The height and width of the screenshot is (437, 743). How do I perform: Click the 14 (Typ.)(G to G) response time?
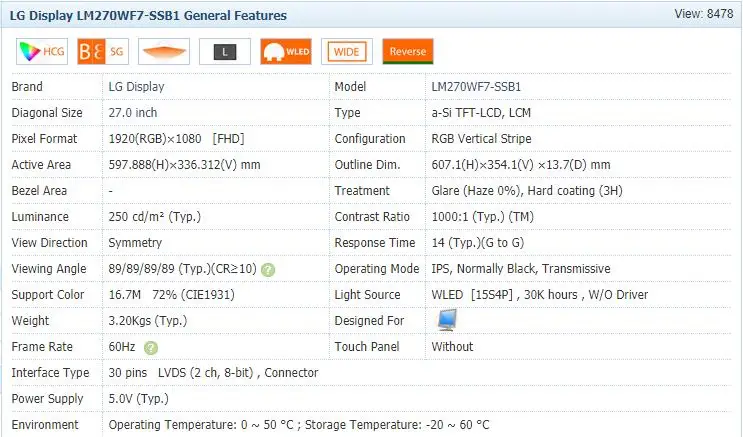[x=478, y=243]
